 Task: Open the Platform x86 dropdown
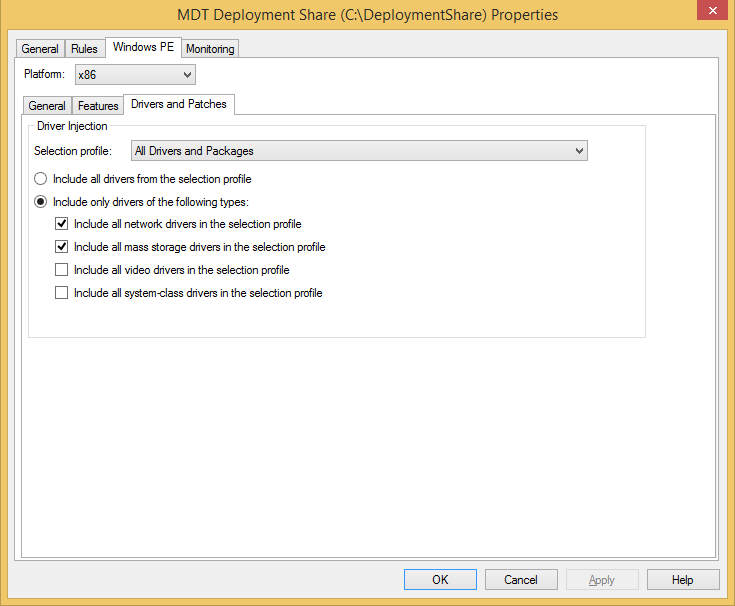[135, 75]
